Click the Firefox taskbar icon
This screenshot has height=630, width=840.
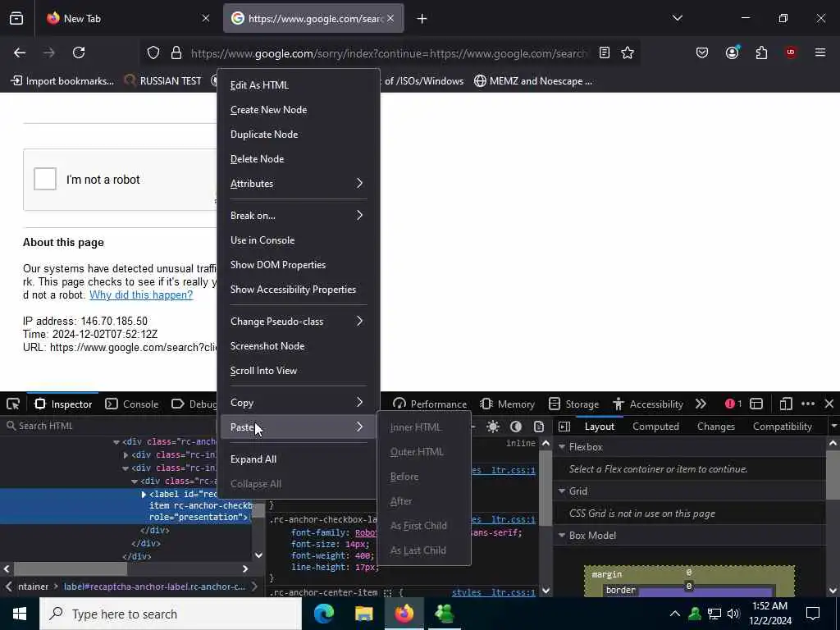[404, 614]
